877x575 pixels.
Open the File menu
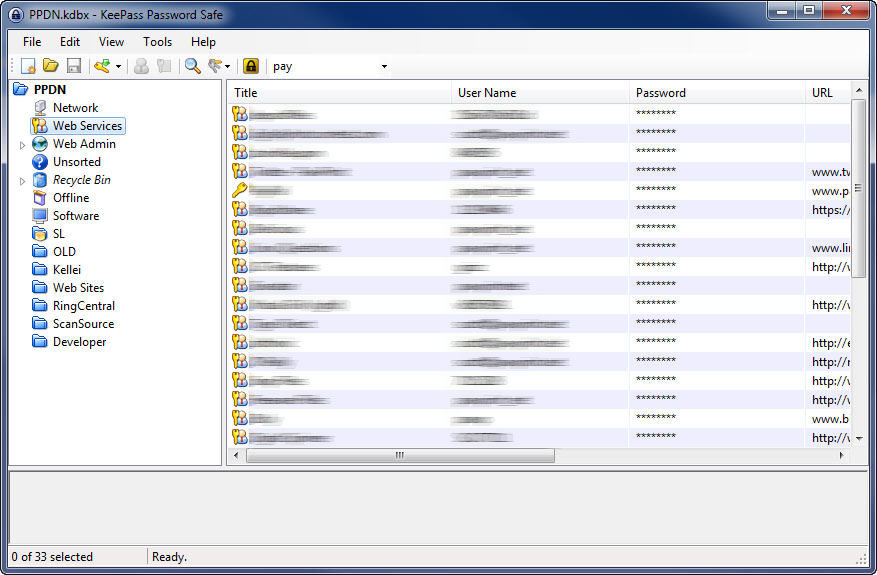pyautogui.click(x=32, y=42)
